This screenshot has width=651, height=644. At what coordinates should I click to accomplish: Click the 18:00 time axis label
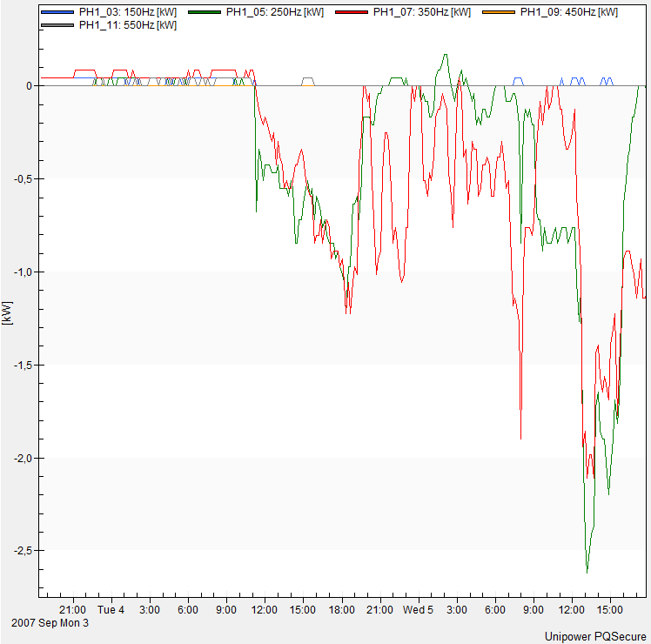pyautogui.click(x=342, y=610)
